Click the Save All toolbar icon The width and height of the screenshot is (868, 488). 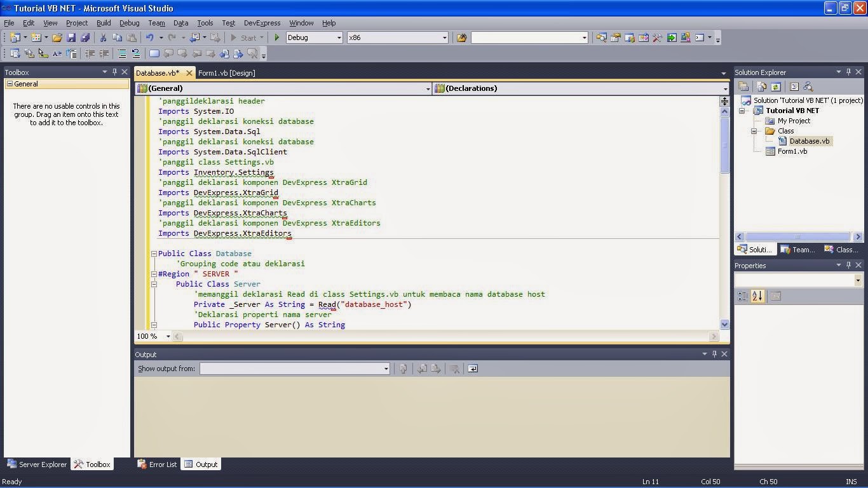tap(85, 38)
